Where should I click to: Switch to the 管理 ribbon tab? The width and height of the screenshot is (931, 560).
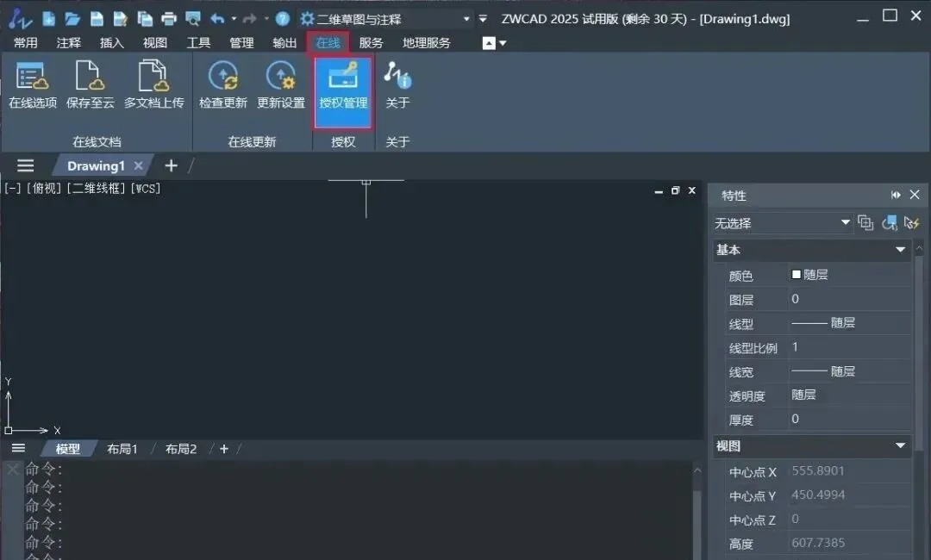(241, 43)
